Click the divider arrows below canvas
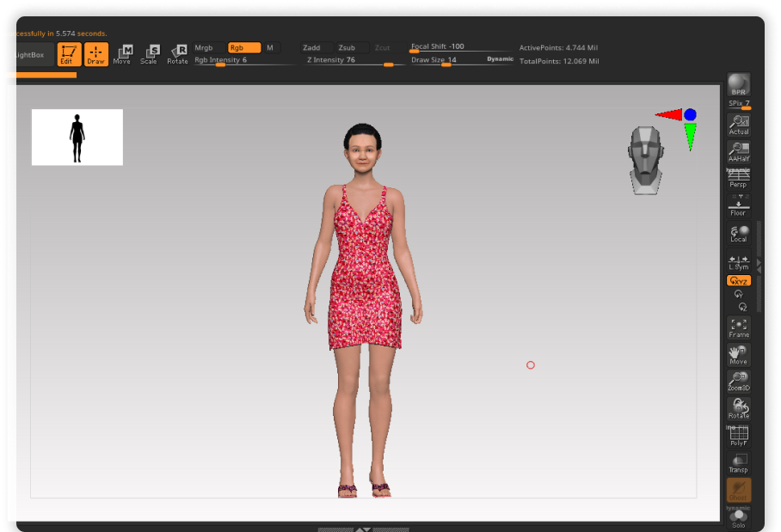This screenshot has width=781, height=532. [x=364, y=529]
